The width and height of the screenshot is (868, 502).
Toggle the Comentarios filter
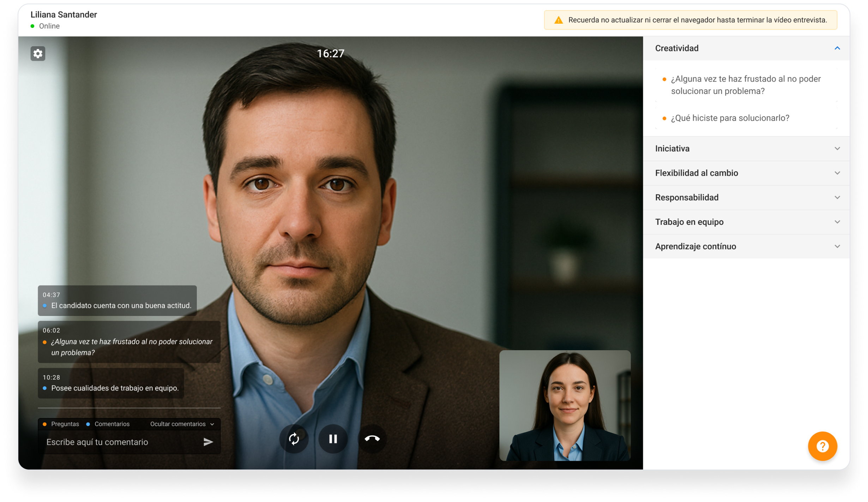(x=108, y=424)
